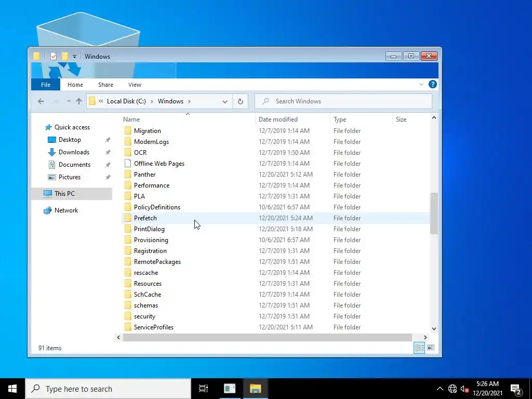This screenshot has width=532, height=399.
Task: Sort by the Type column header
Action: (340, 119)
